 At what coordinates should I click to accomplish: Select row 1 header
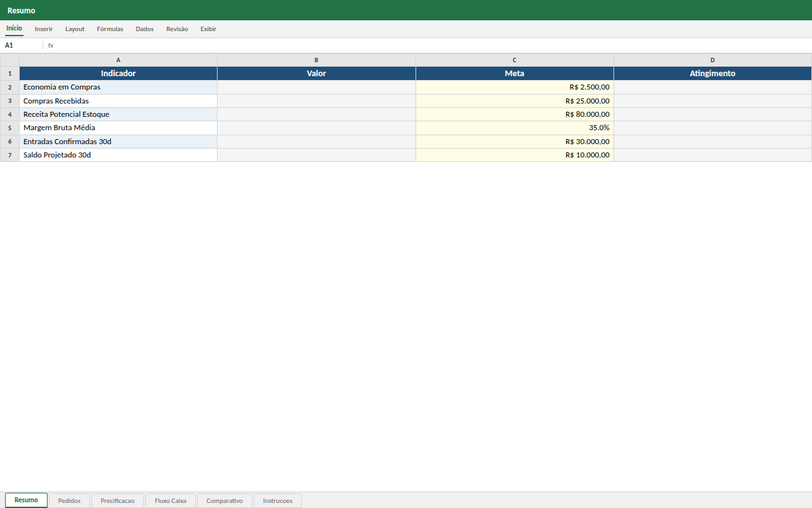coord(10,74)
